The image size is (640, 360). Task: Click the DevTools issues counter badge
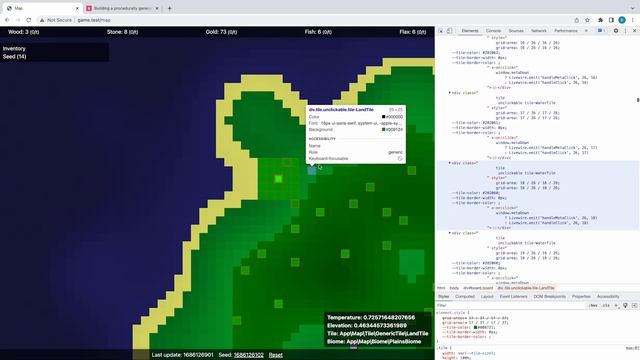click(601, 31)
